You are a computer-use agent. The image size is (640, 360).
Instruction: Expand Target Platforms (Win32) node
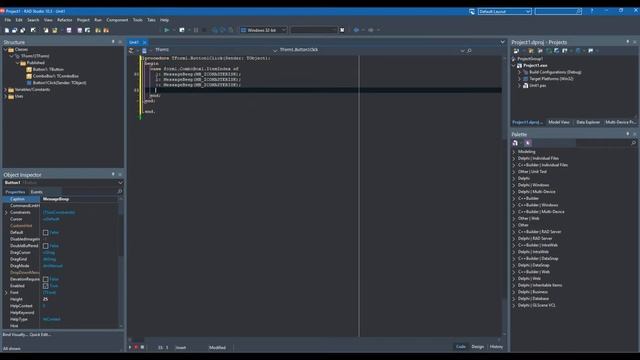pos(520,79)
